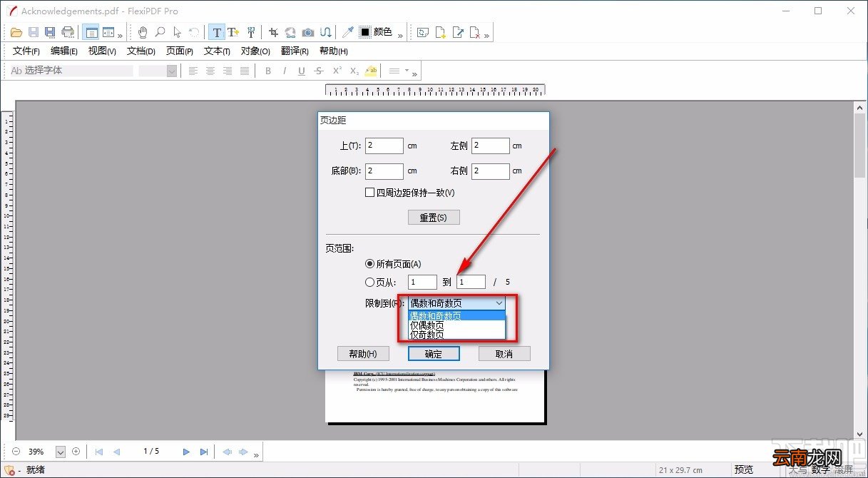
Task: Click the vertical scrollbar up arrow
Action: 859,107
